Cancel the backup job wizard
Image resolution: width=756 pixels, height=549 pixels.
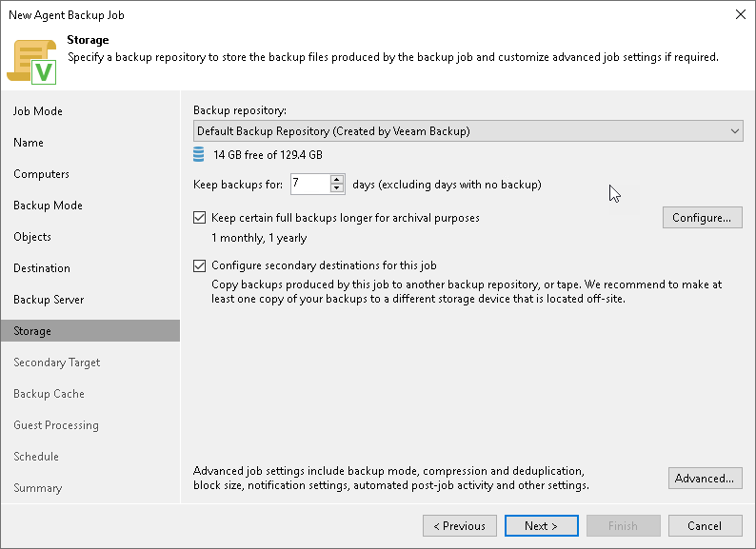[705, 526]
